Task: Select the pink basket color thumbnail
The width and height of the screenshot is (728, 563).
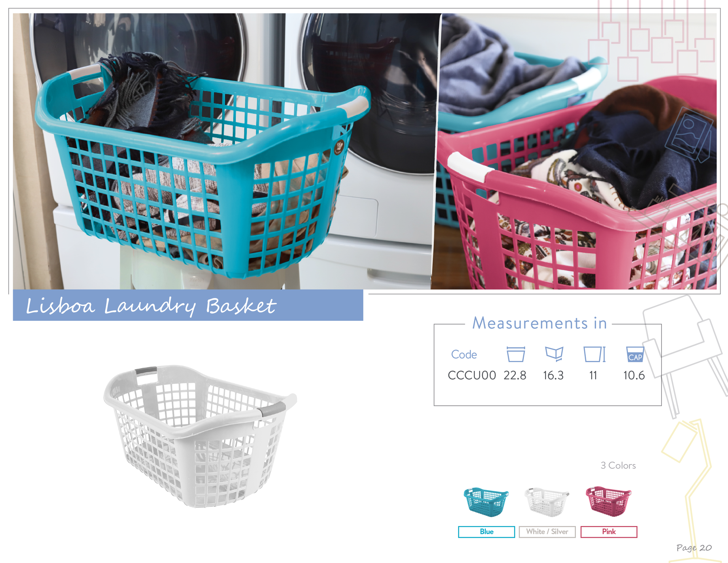Action: (609, 501)
